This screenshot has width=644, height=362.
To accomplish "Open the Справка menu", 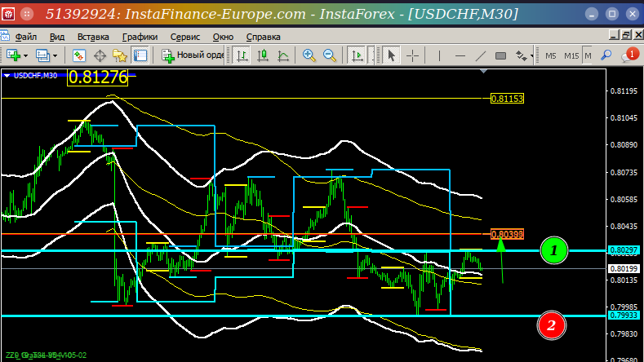I will (x=264, y=37).
